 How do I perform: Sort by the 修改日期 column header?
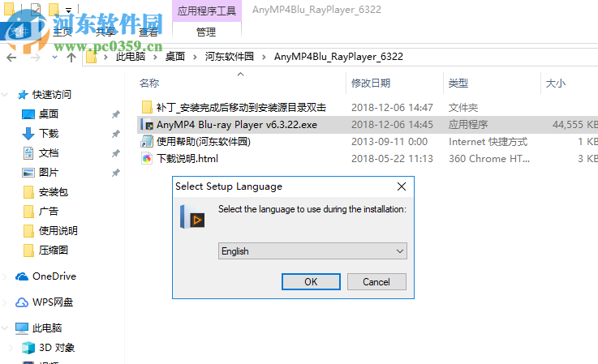click(370, 83)
